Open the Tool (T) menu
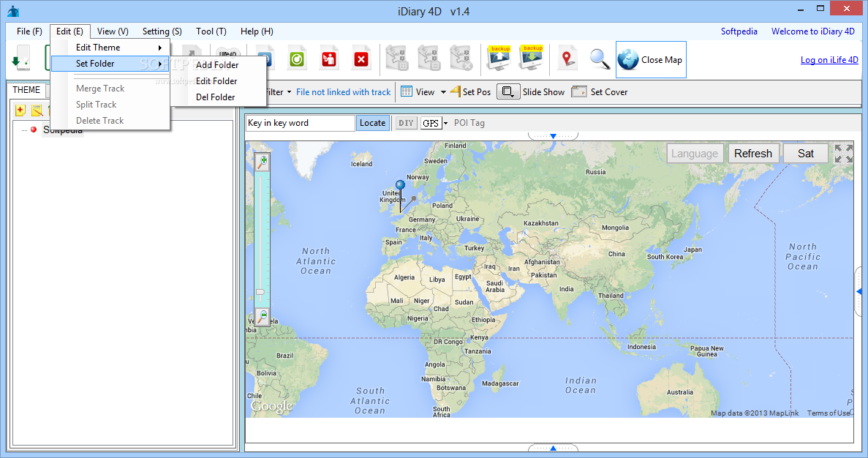Screen dimensions: 868x458 211,31
